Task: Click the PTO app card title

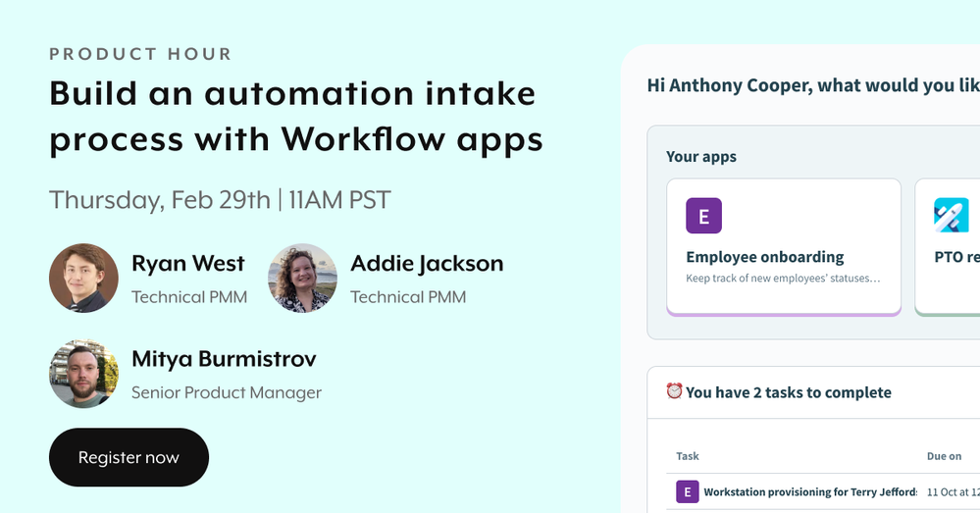Action: (956, 257)
